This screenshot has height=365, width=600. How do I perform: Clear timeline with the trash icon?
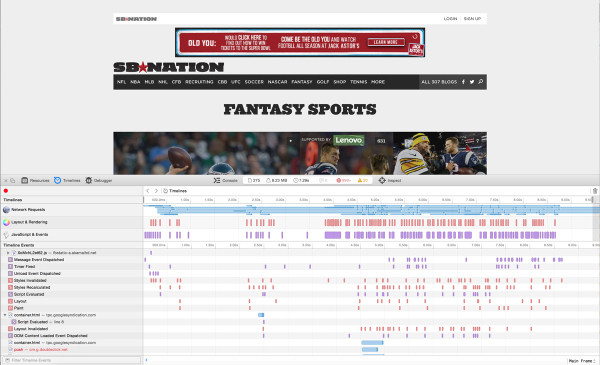pyautogui.click(x=595, y=191)
